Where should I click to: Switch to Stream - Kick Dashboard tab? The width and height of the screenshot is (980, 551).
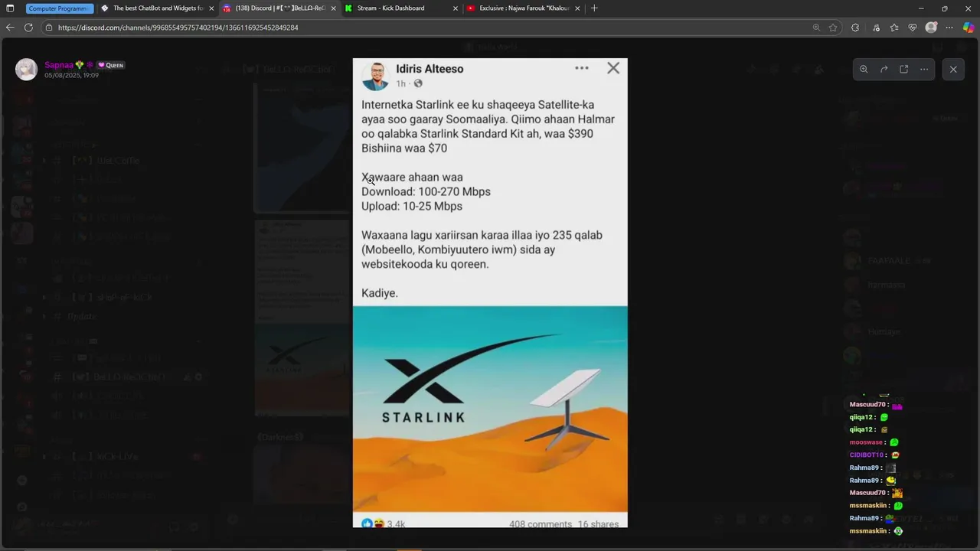click(401, 8)
